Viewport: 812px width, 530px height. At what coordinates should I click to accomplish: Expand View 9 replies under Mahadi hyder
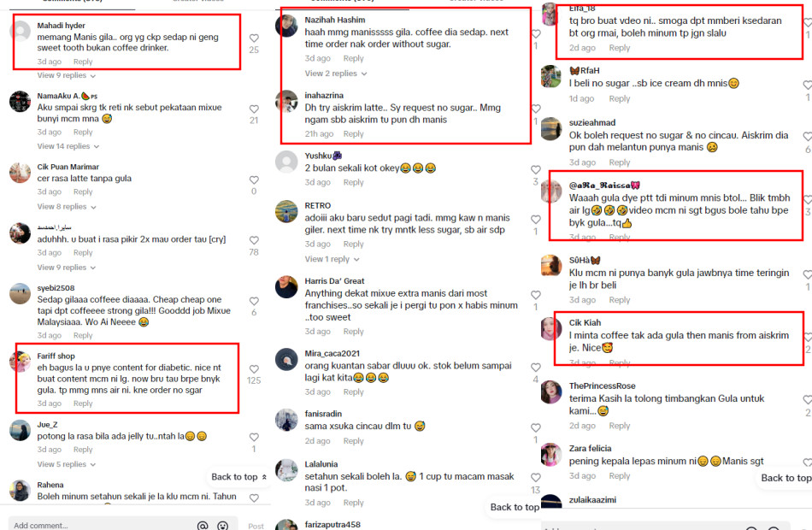coord(67,75)
